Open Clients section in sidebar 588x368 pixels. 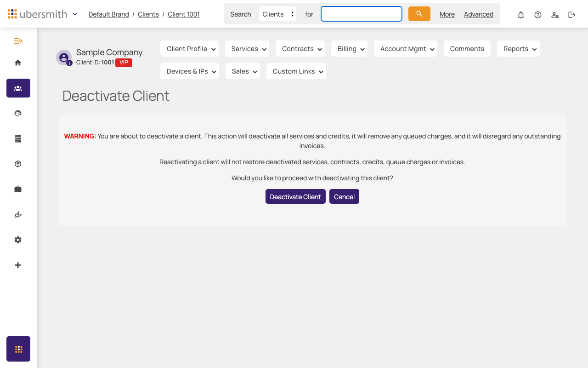coord(18,88)
